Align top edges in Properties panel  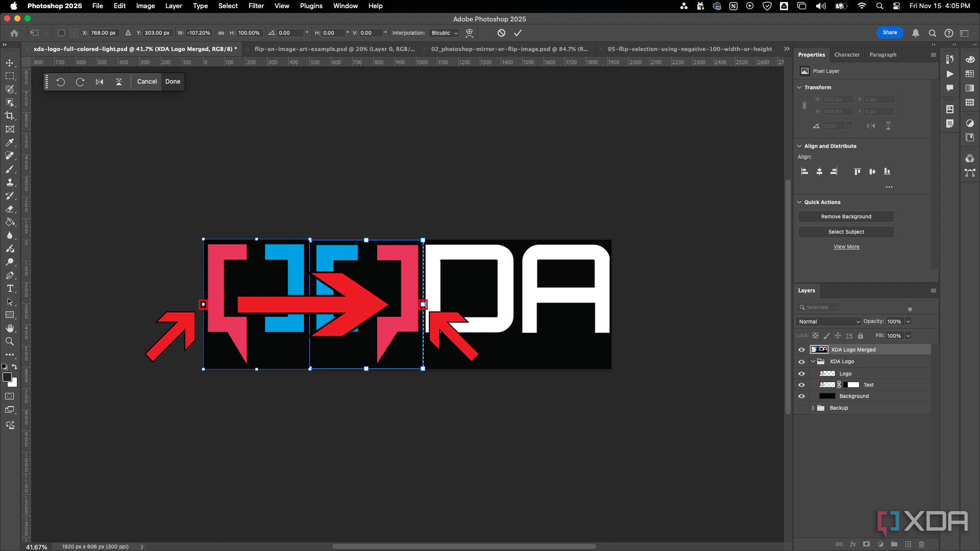point(857,171)
